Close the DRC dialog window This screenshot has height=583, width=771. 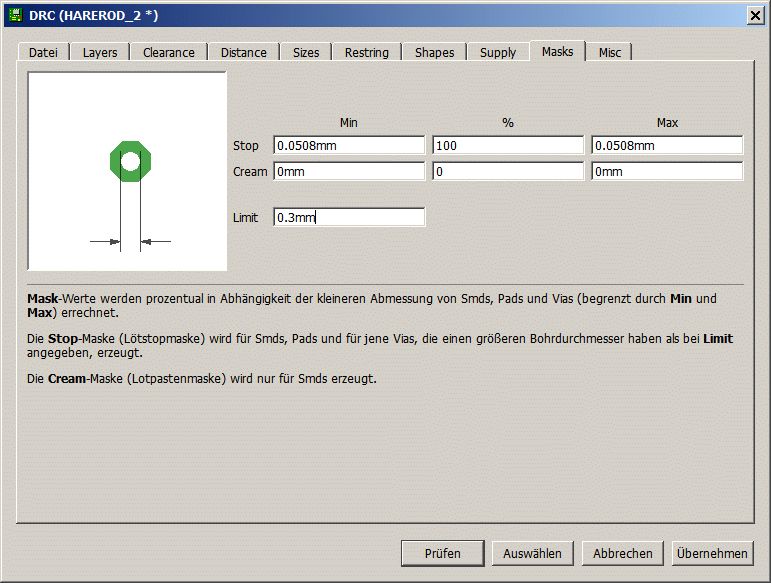[x=755, y=16]
